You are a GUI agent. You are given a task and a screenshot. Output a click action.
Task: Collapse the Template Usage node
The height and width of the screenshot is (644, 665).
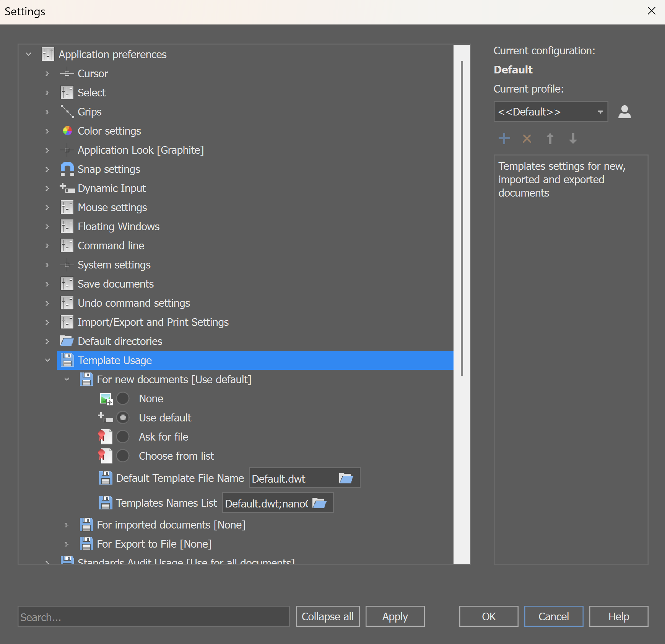coord(48,360)
